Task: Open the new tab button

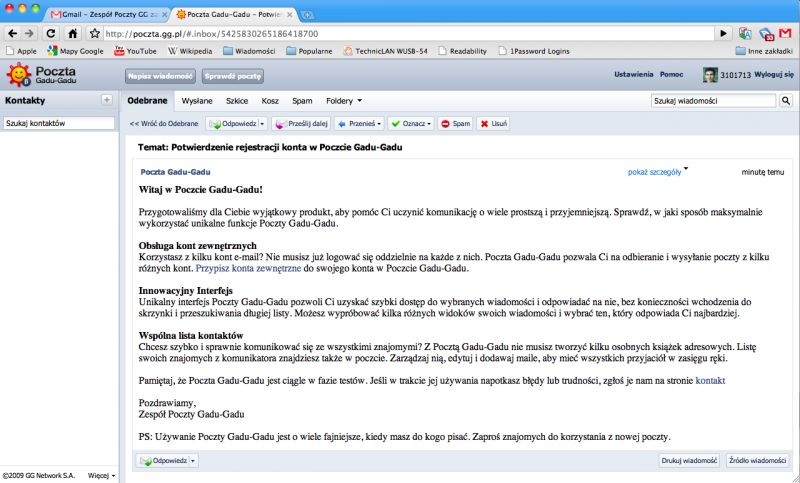Action: (x=307, y=15)
